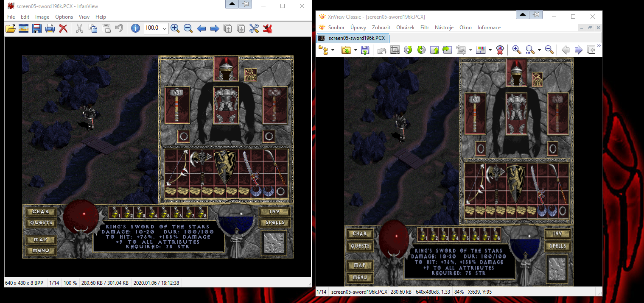Click the Previous page icon in IrfanView
The image size is (644, 303).
click(228, 28)
